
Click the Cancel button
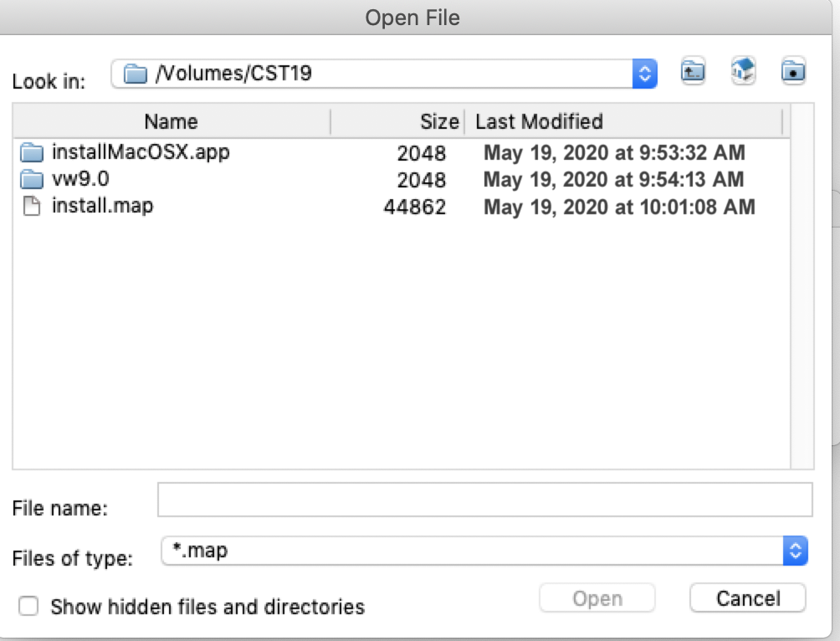pyautogui.click(x=748, y=598)
